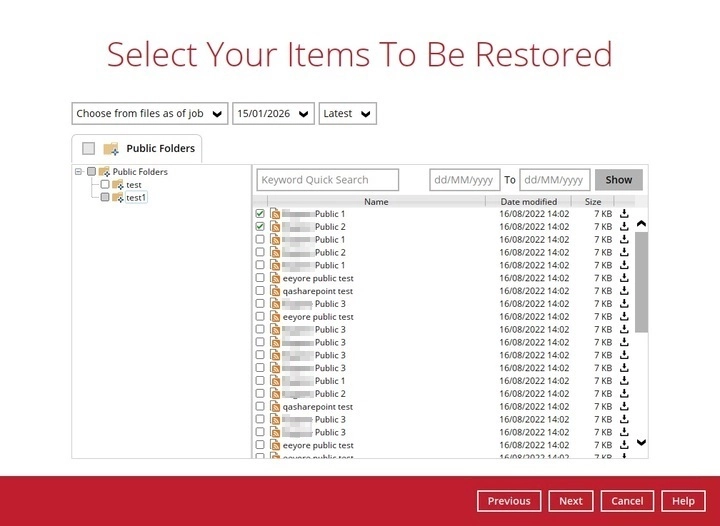Image resolution: width=720 pixels, height=526 pixels.
Task: Click the download icon of the checked Public 2 item
Action: [624, 226]
